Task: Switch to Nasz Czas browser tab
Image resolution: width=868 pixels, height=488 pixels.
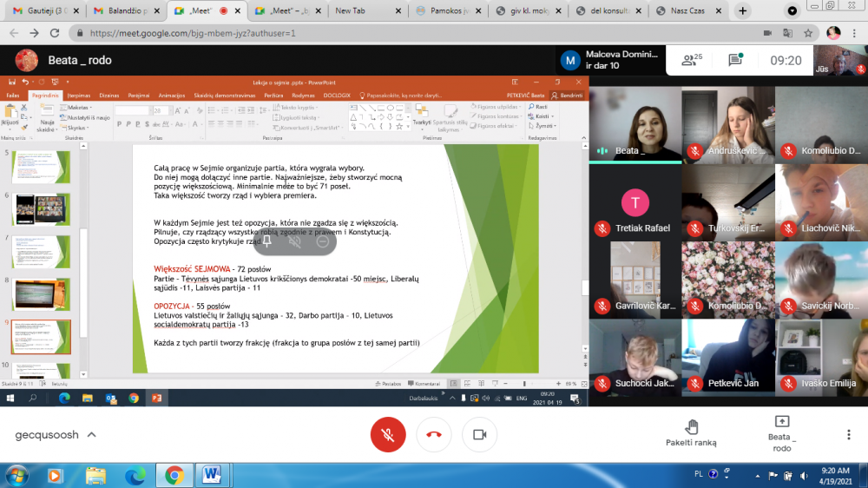Action: (x=688, y=10)
